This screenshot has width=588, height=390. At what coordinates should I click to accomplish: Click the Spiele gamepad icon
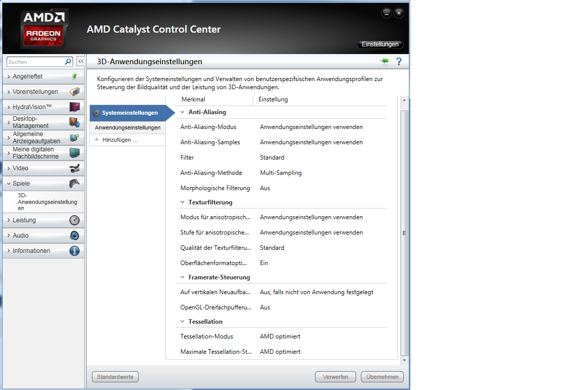pos(75,183)
